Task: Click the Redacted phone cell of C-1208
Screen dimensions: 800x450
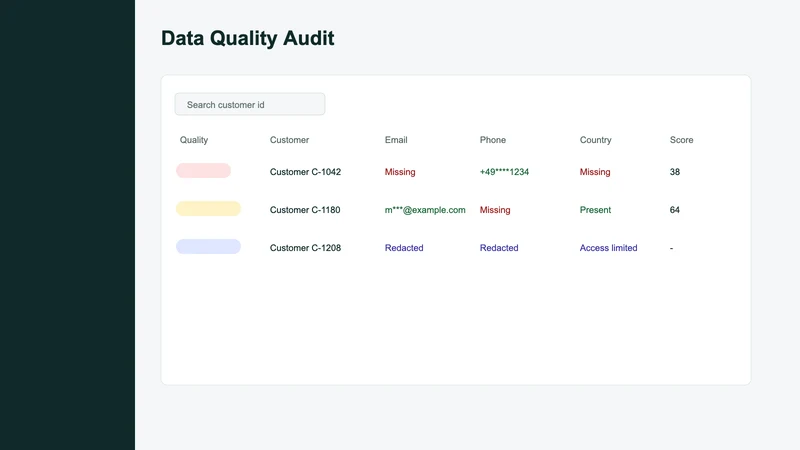Action: coord(499,247)
